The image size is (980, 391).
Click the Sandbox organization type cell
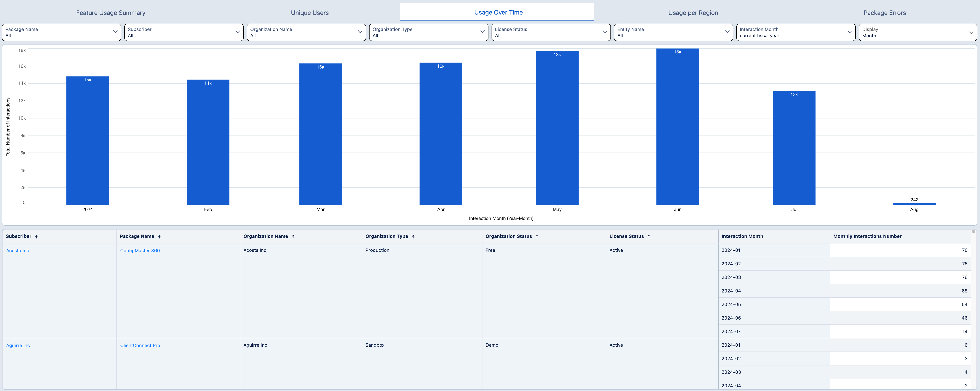tap(422, 364)
